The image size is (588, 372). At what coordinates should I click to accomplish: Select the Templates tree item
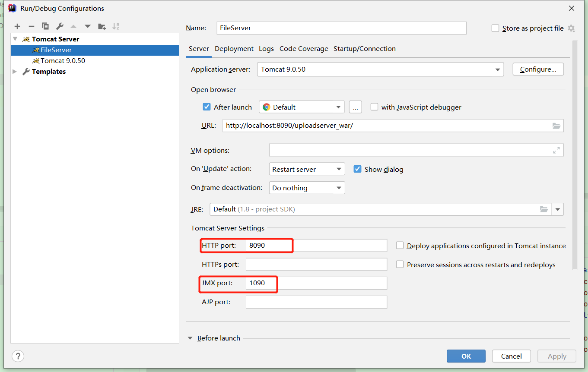coord(95,72)
